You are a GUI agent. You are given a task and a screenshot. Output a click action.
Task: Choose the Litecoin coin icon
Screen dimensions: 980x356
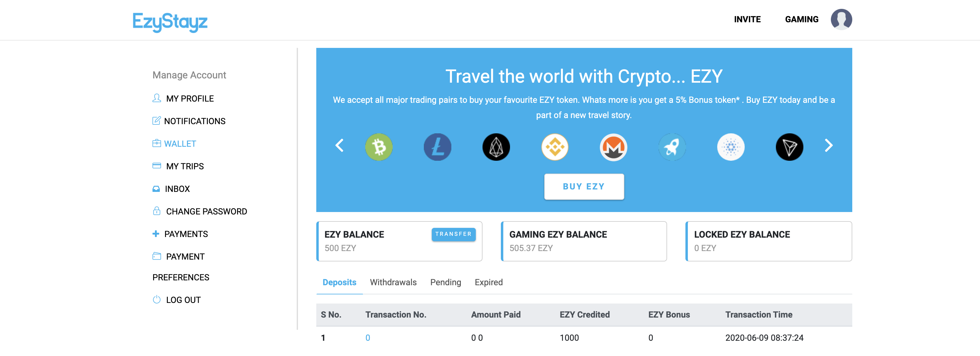(438, 147)
